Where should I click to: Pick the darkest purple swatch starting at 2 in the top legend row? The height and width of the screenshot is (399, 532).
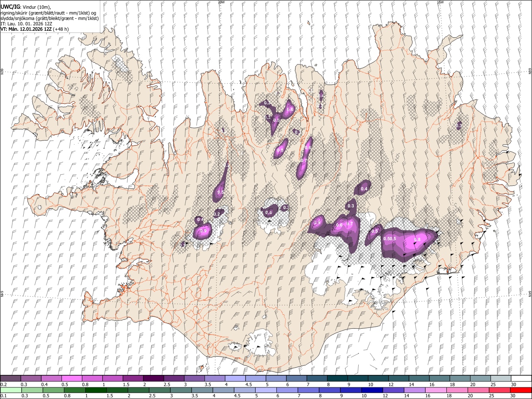[153, 378]
